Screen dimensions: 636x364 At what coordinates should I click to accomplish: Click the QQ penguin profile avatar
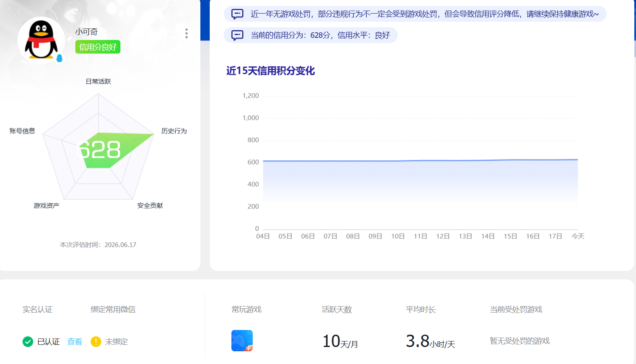point(41,40)
